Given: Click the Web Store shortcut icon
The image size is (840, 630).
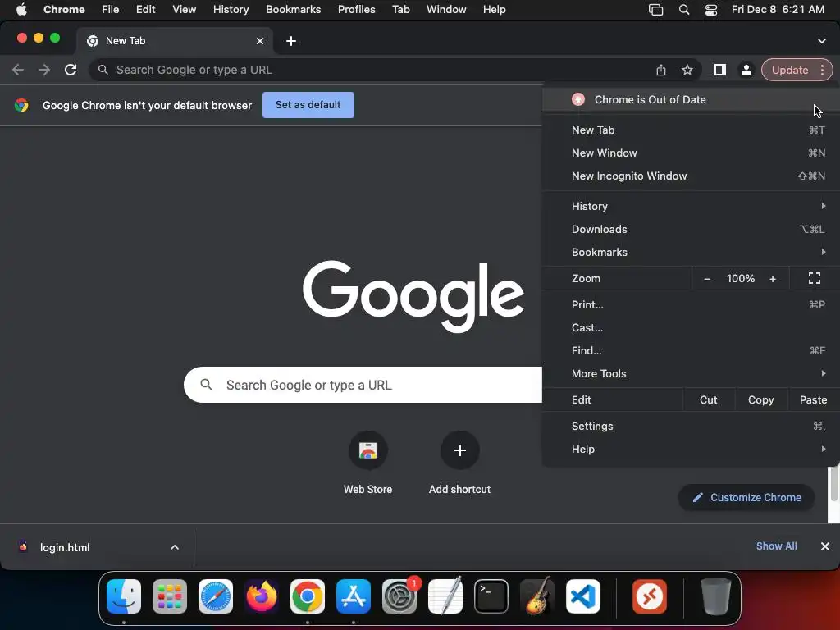Looking at the screenshot, I should coord(368,450).
